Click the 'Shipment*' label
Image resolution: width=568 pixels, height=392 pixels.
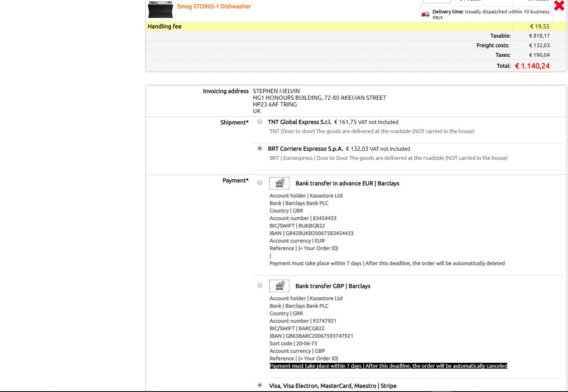click(234, 122)
